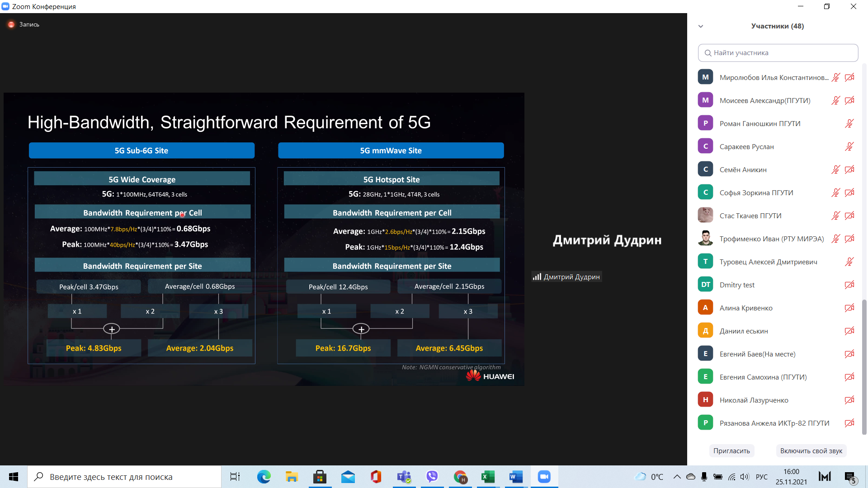
Task: Show hidden system tray icons
Action: pyautogui.click(x=677, y=477)
